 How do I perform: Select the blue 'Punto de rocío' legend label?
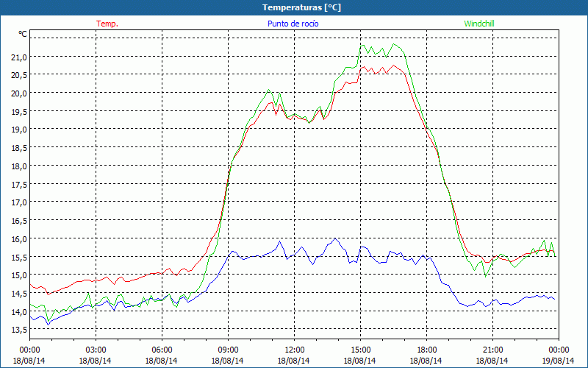coord(293,24)
